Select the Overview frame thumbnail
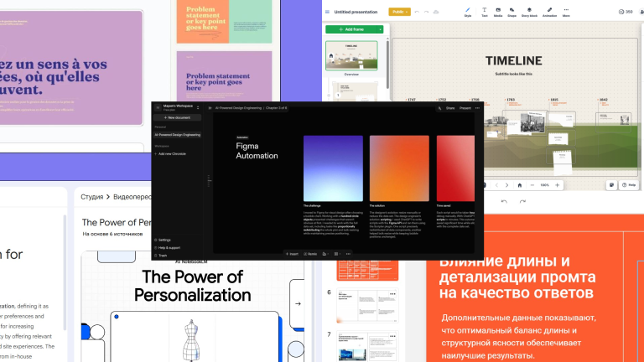Screen dimensions: 644x362 351,55
